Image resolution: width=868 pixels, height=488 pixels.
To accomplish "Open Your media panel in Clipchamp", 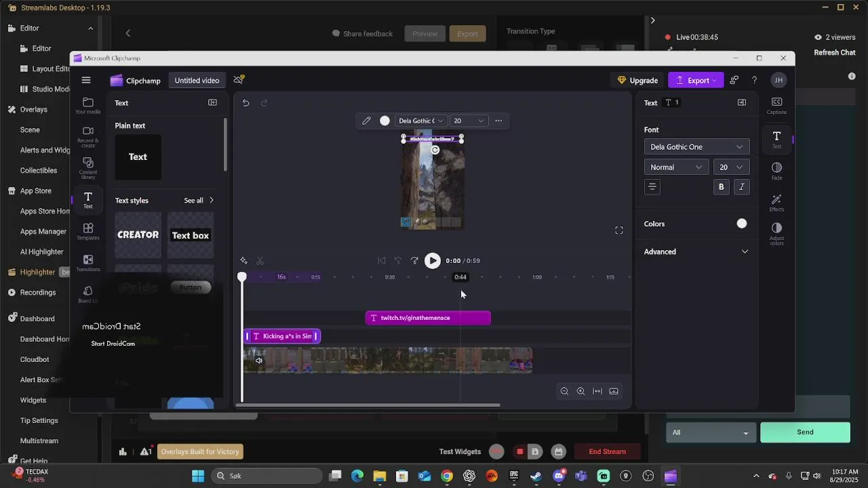I will point(88,106).
